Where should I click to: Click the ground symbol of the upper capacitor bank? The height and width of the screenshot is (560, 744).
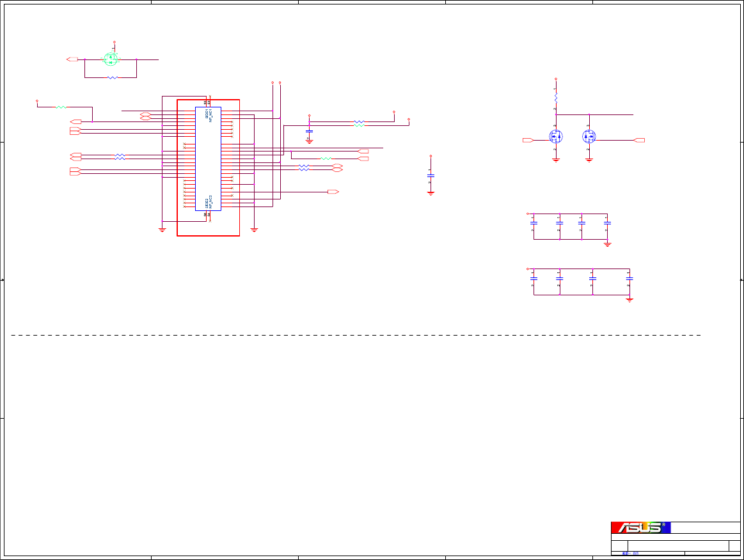pos(607,245)
